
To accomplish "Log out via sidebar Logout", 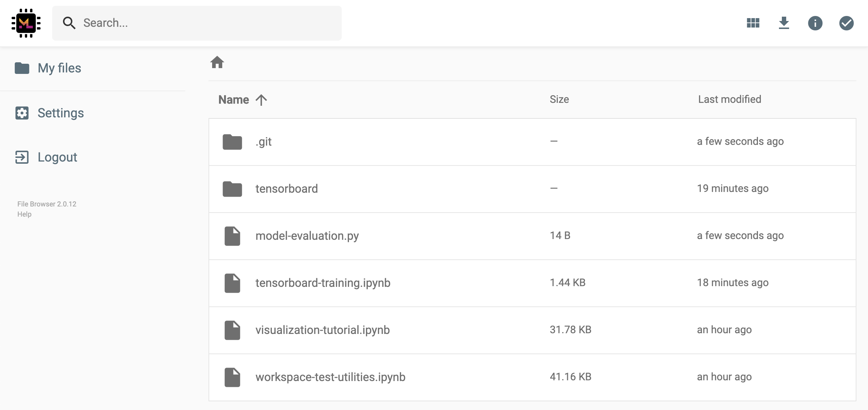I will [57, 157].
